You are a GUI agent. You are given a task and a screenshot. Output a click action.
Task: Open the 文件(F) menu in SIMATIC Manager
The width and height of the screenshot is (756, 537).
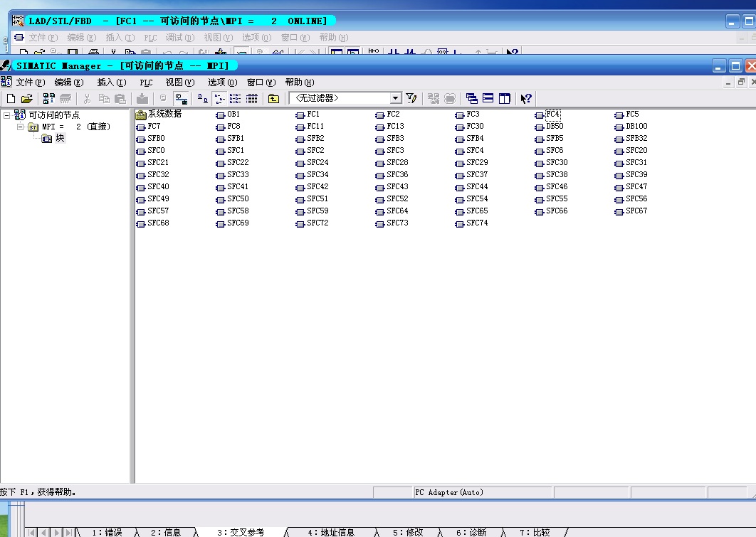[x=31, y=83]
